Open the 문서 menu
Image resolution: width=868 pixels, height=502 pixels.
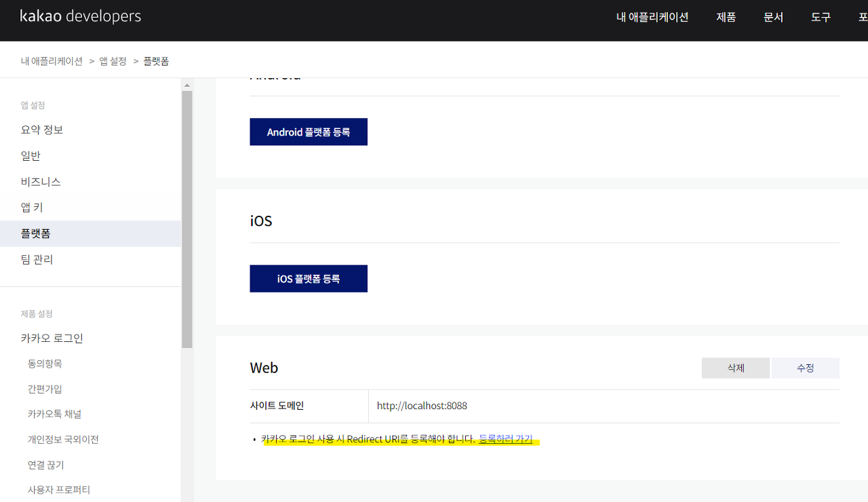(x=774, y=17)
